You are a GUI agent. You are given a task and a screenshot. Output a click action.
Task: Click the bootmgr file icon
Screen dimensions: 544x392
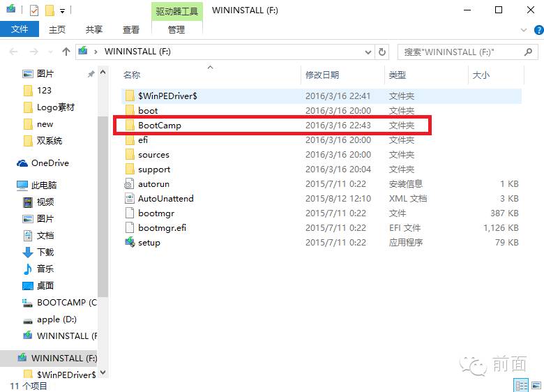130,213
